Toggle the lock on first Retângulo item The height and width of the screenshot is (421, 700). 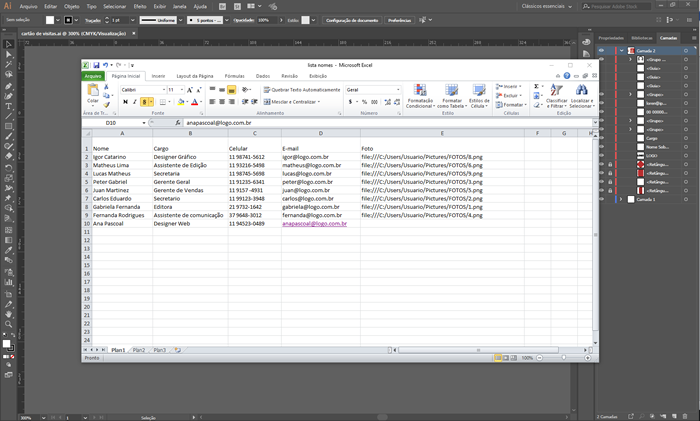pyautogui.click(x=610, y=164)
